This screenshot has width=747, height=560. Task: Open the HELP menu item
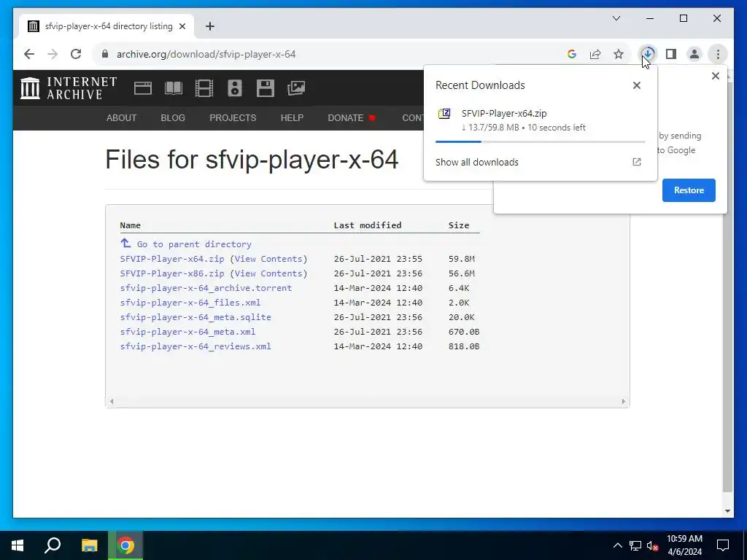point(292,117)
